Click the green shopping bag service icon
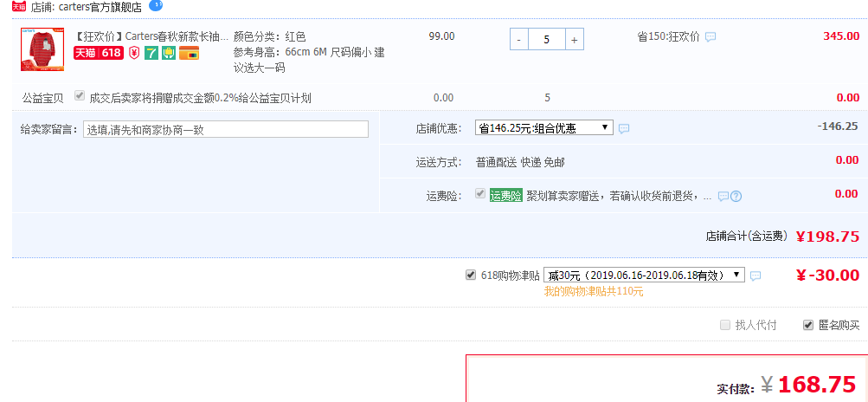This screenshot has width=868, height=402. click(x=169, y=53)
